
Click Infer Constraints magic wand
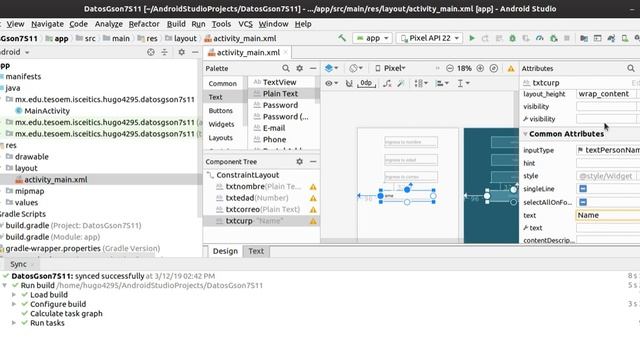pyautogui.click(x=401, y=83)
